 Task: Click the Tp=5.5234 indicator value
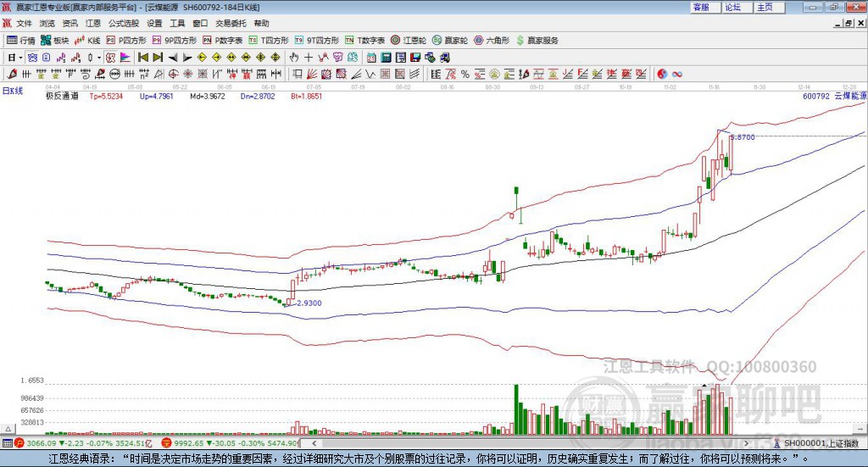coord(106,96)
